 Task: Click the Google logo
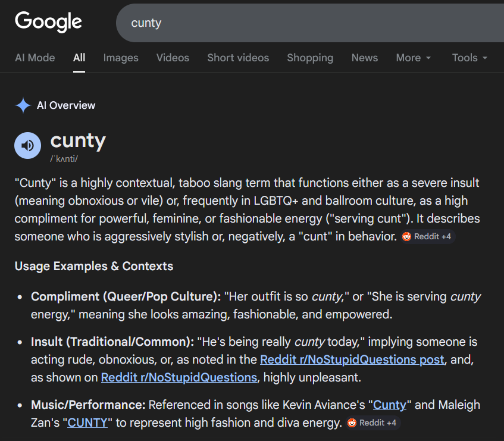(x=49, y=22)
